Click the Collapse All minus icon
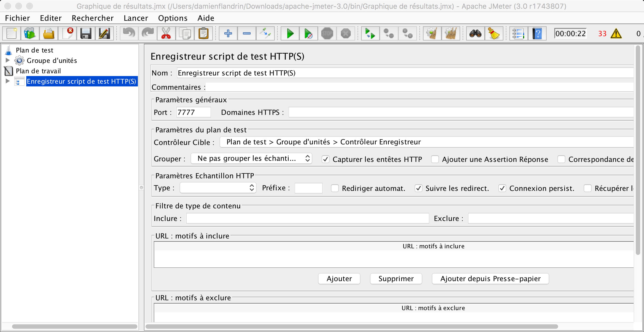This screenshot has height=332, width=644. tap(246, 34)
